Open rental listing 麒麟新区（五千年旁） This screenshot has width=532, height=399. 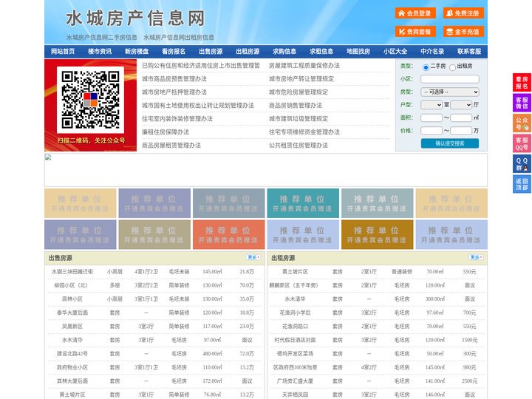click(x=295, y=285)
